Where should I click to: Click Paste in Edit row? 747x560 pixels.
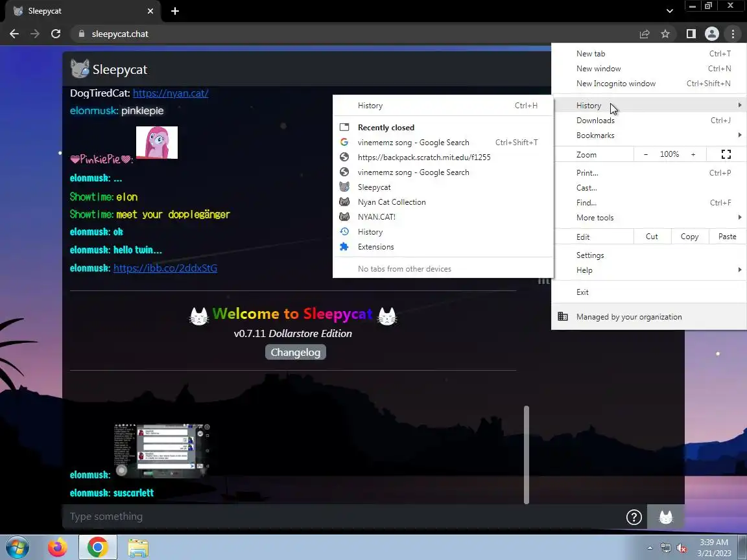click(x=727, y=237)
